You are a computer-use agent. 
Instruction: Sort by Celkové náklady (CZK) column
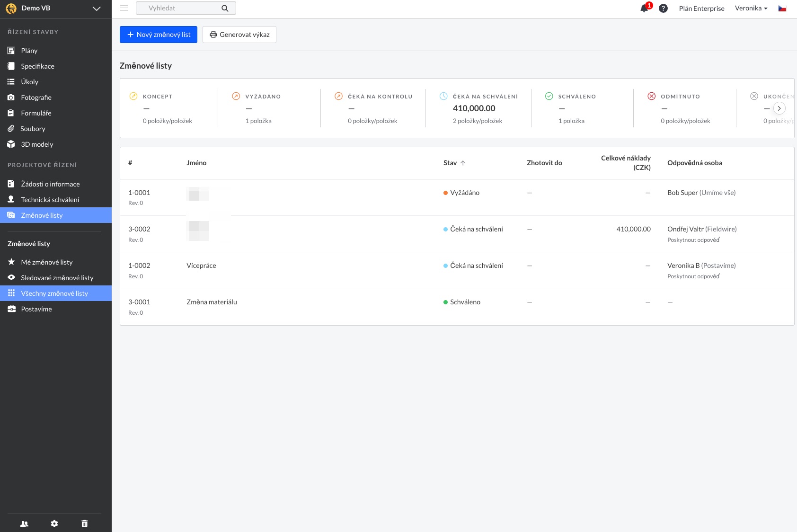(626, 163)
